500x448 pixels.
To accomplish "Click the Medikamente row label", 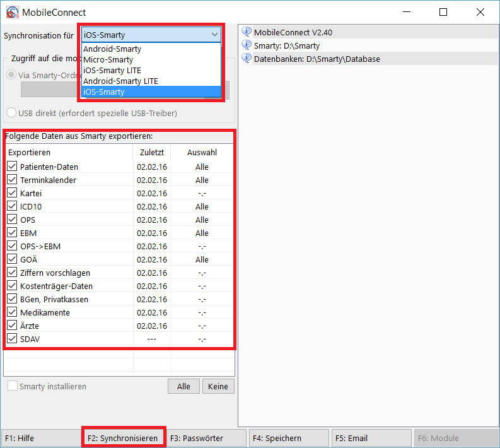I will click(x=45, y=312).
